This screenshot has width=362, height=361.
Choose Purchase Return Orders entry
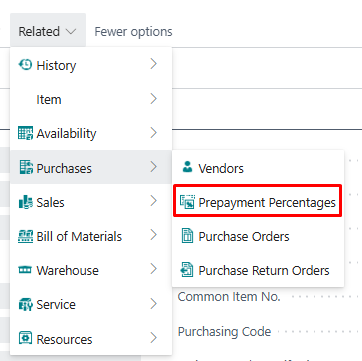pos(258,270)
